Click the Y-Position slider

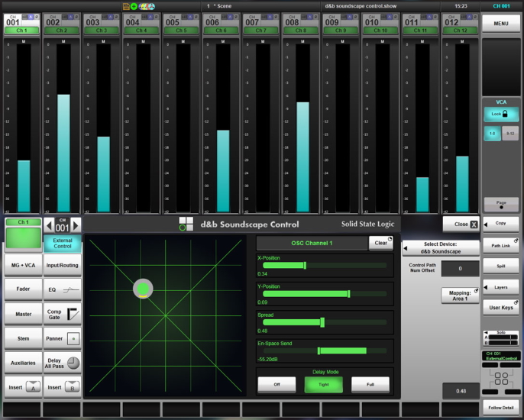325,294
